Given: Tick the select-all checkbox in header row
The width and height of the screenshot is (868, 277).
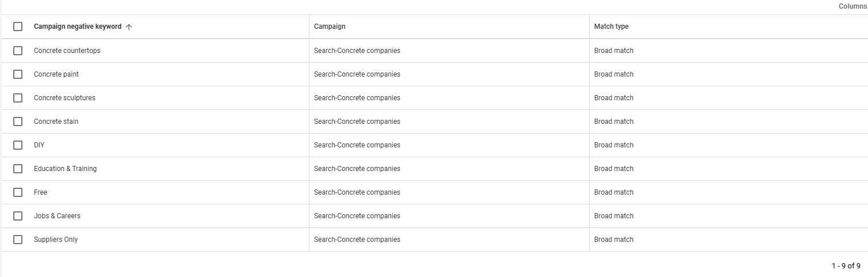Looking at the screenshot, I should tap(18, 26).
